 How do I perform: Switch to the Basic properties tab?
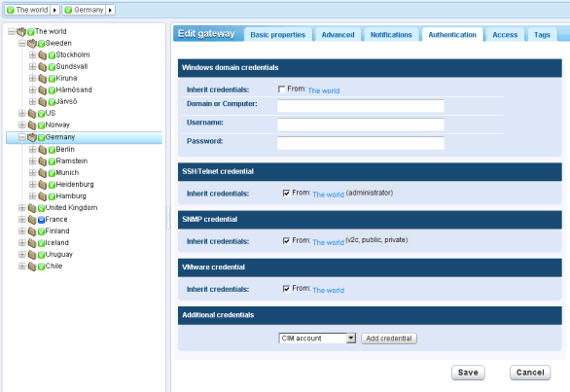coord(278,35)
